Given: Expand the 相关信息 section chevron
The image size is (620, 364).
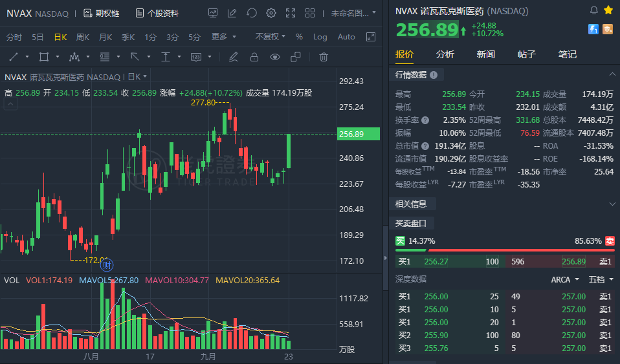Looking at the screenshot, I should [612, 204].
